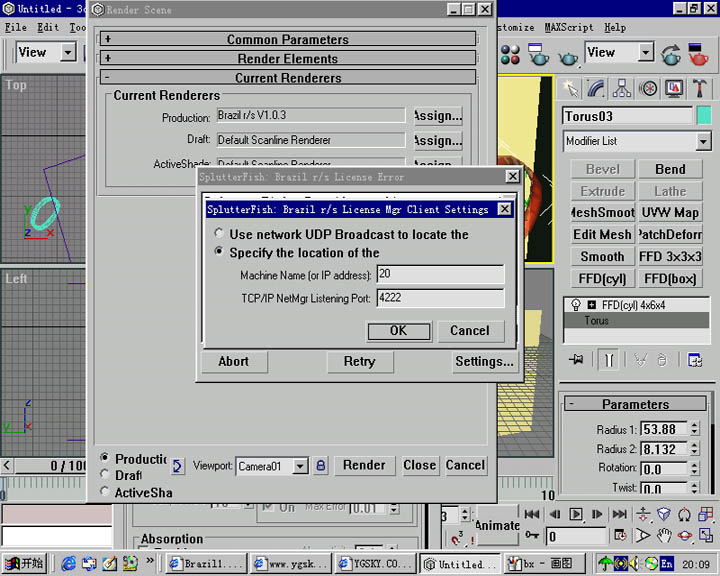Open the Hierarchy command panel tab
720x576 pixels.
pyautogui.click(x=622, y=88)
